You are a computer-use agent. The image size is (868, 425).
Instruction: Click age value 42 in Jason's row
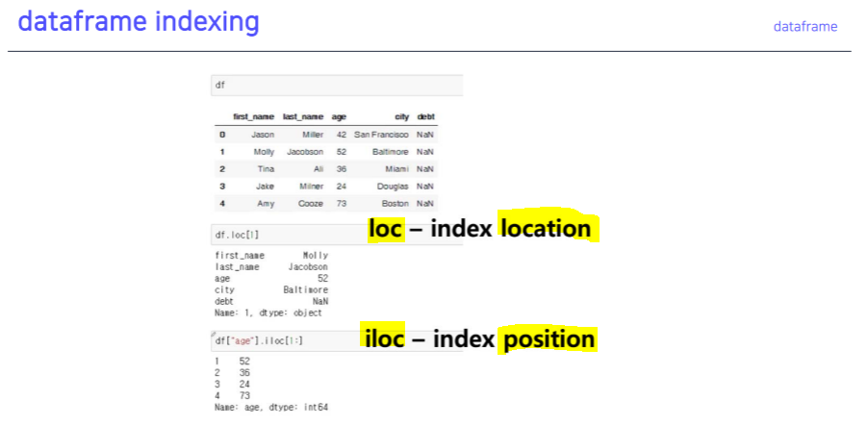click(x=342, y=135)
